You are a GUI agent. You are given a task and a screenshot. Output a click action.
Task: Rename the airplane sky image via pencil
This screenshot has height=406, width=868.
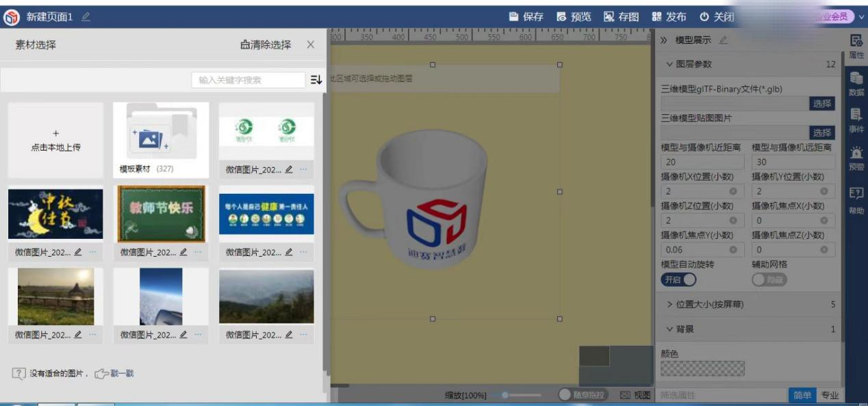183,335
